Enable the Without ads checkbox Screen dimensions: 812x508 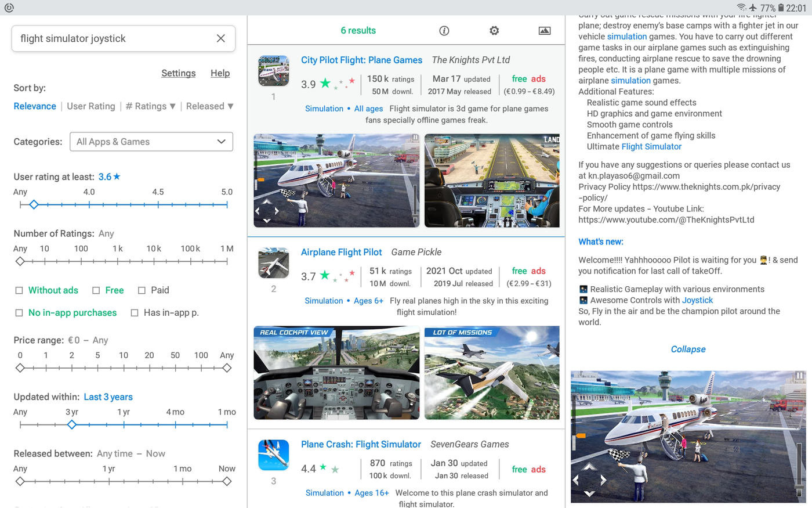pyautogui.click(x=19, y=290)
